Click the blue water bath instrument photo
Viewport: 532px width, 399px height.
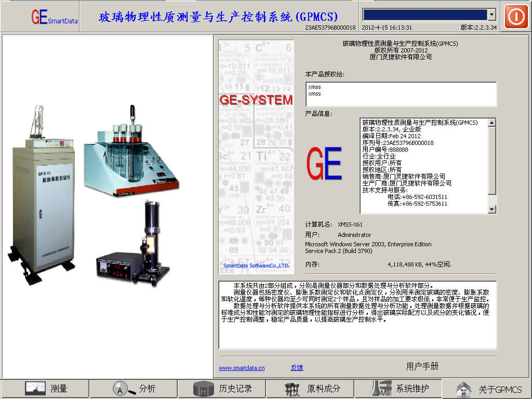click(131, 151)
